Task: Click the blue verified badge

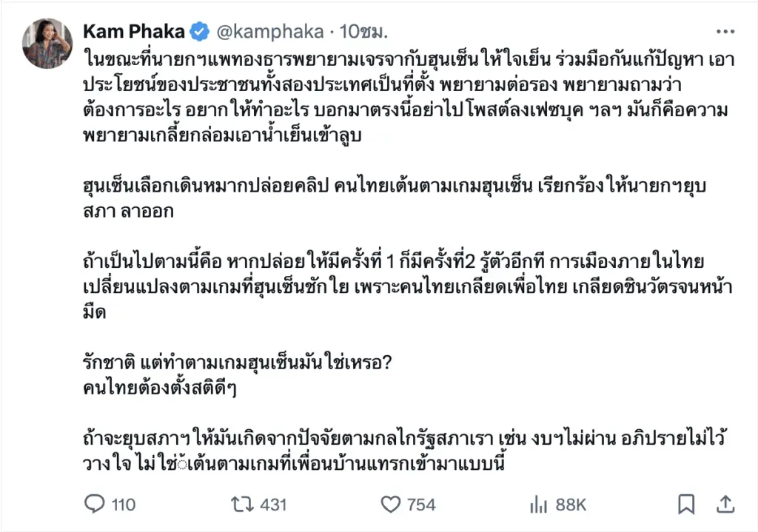Action: click(199, 32)
